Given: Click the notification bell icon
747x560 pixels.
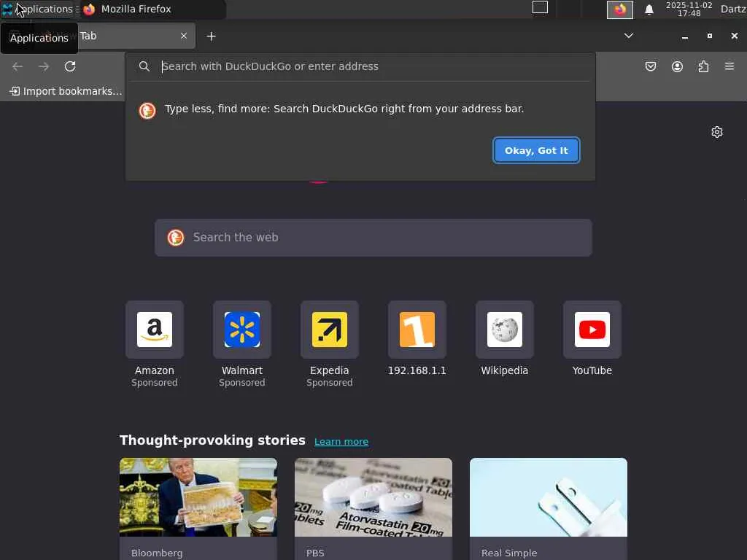Looking at the screenshot, I should [649, 9].
